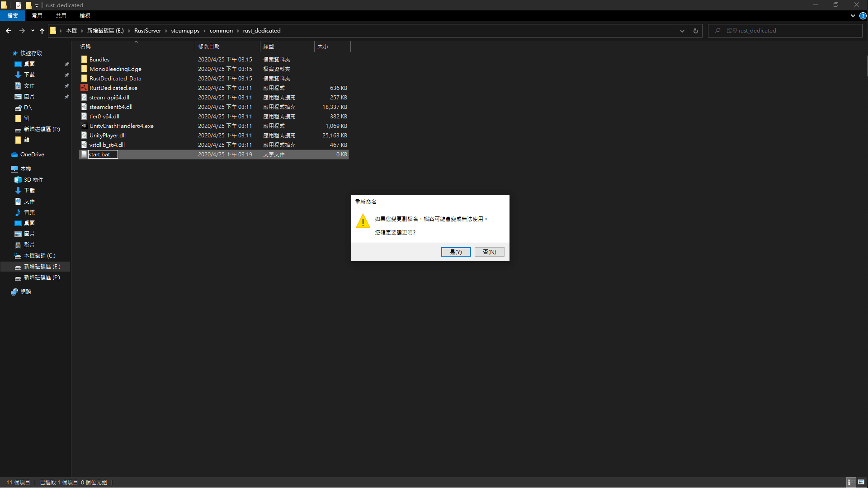The width and height of the screenshot is (868, 488).
Task: Open the 檢視 ribbon tab
Action: tap(85, 16)
